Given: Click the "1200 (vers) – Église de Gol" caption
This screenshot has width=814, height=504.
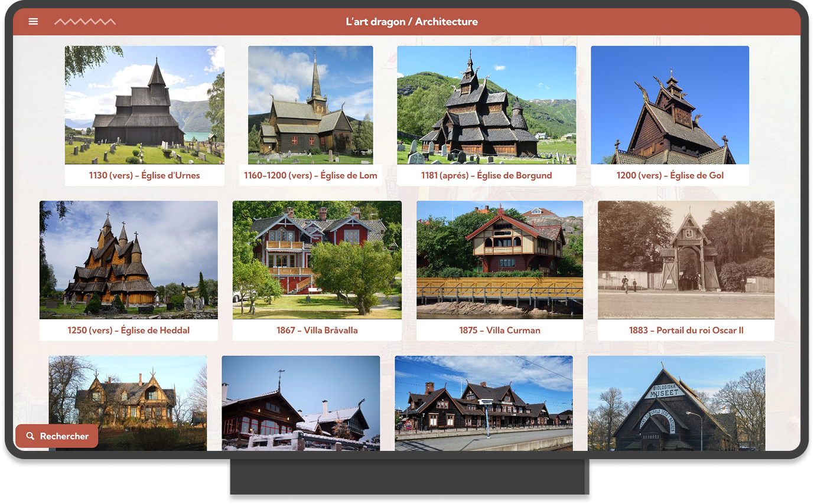Looking at the screenshot, I should 670,175.
